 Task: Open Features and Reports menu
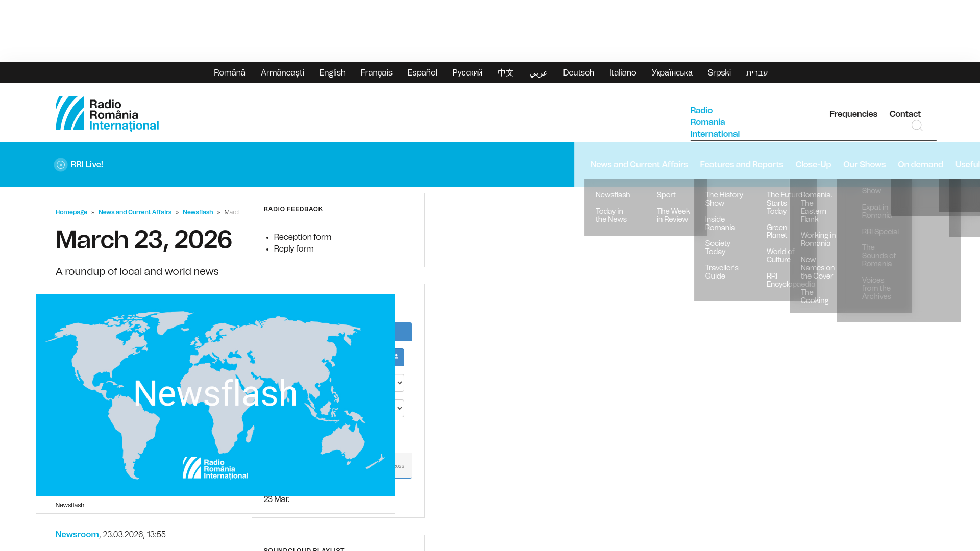click(x=741, y=164)
